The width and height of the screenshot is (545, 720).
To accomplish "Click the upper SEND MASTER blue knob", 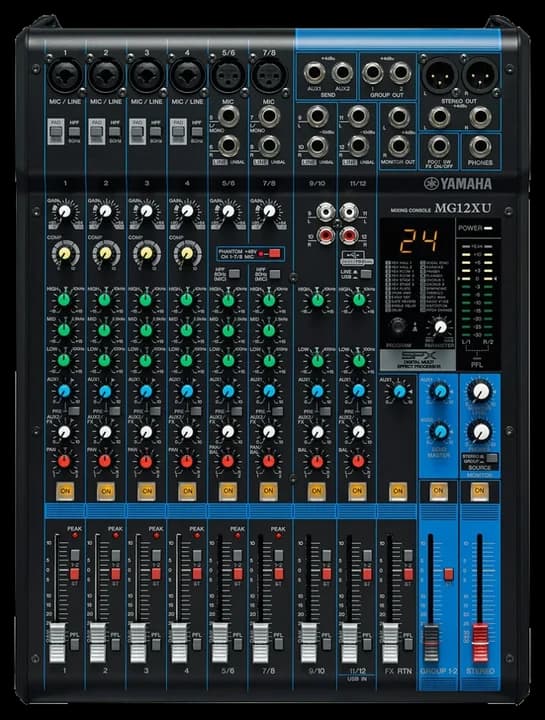I will pos(440,391).
